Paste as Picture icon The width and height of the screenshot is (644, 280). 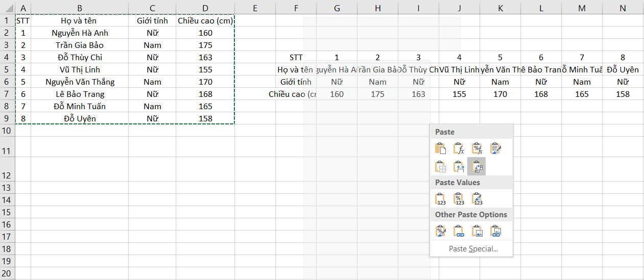click(477, 232)
